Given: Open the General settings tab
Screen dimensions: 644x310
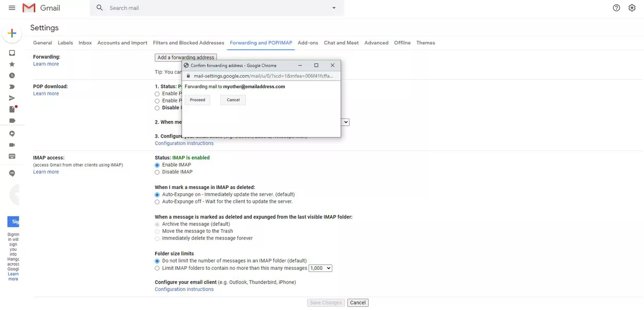Looking at the screenshot, I should click(x=42, y=43).
